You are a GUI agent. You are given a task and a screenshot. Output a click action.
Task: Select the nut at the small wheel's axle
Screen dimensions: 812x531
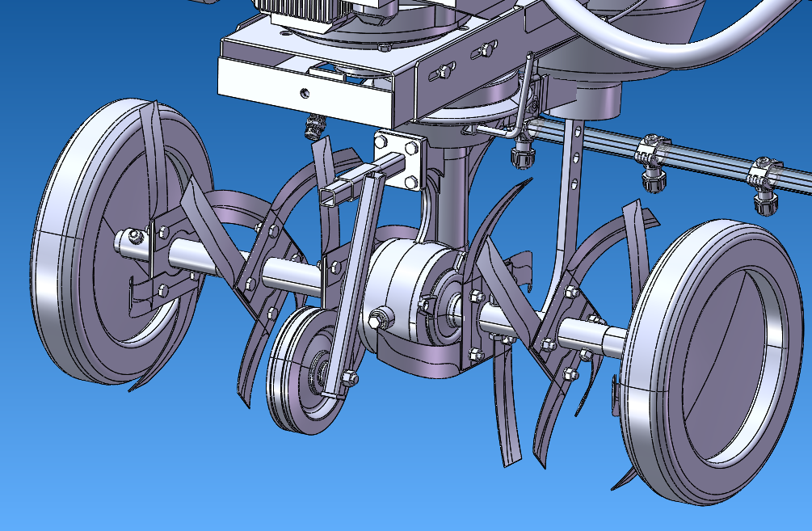[x=350, y=378]
